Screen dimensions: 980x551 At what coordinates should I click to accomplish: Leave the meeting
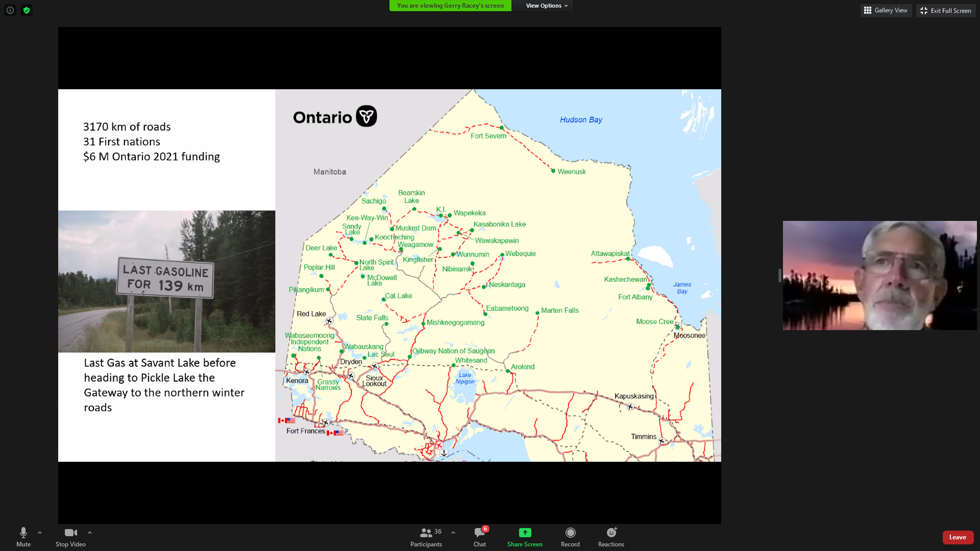(958, 537)
